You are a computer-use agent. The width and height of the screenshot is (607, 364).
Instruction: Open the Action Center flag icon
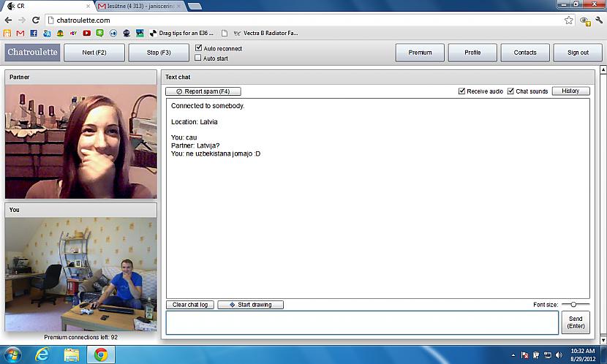pyautogui.click(x=525, y=355)
